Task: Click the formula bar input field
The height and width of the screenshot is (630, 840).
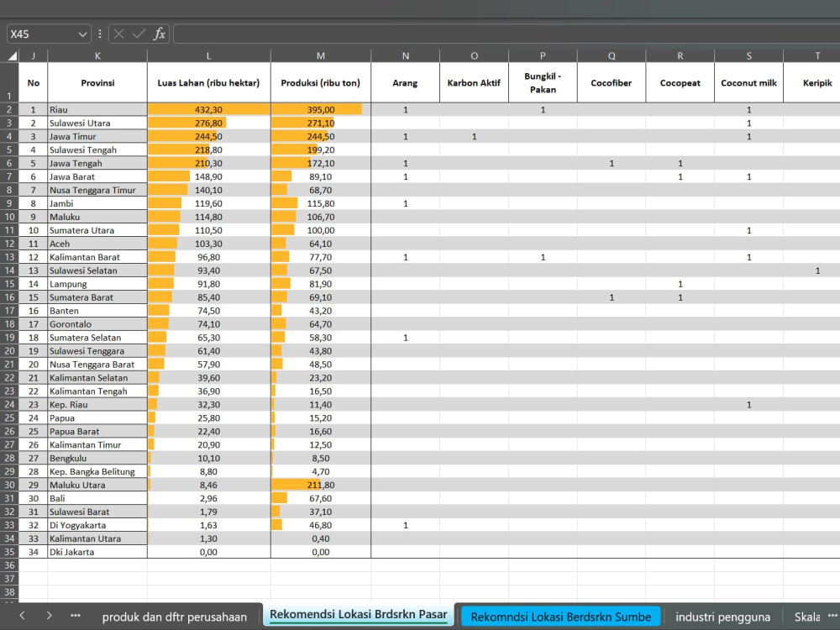Action: click(x=507, y=34)
